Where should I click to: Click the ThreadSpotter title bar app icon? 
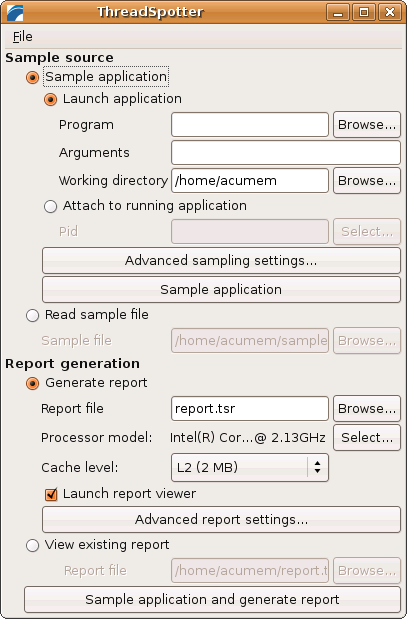click(15, 12)
